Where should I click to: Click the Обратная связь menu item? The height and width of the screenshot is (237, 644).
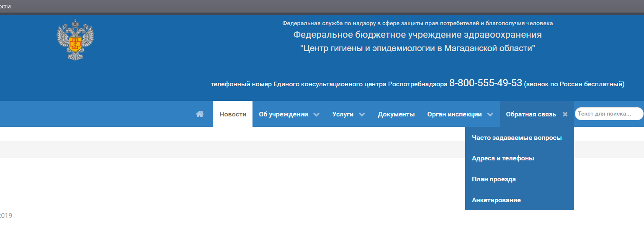click(531, 114)
